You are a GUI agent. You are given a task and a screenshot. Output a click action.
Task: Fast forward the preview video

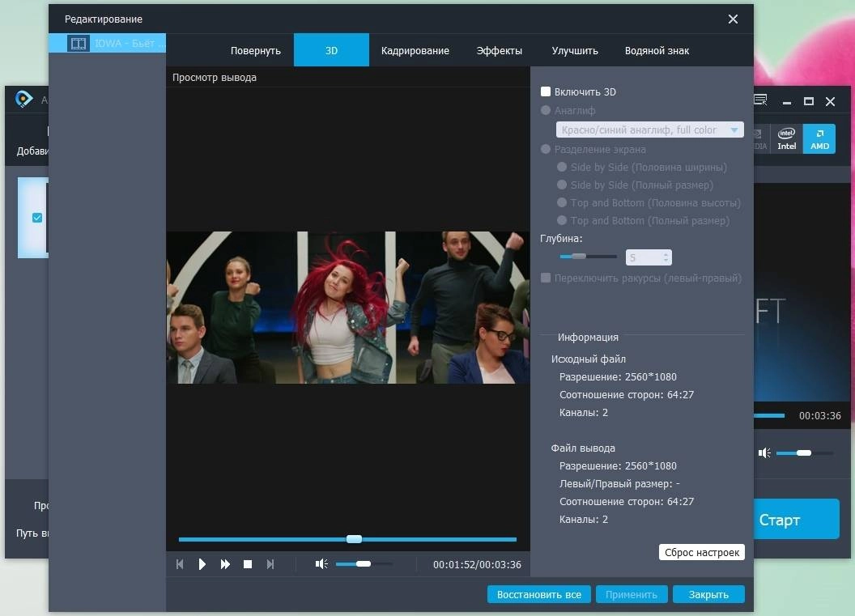coord(225,564)
